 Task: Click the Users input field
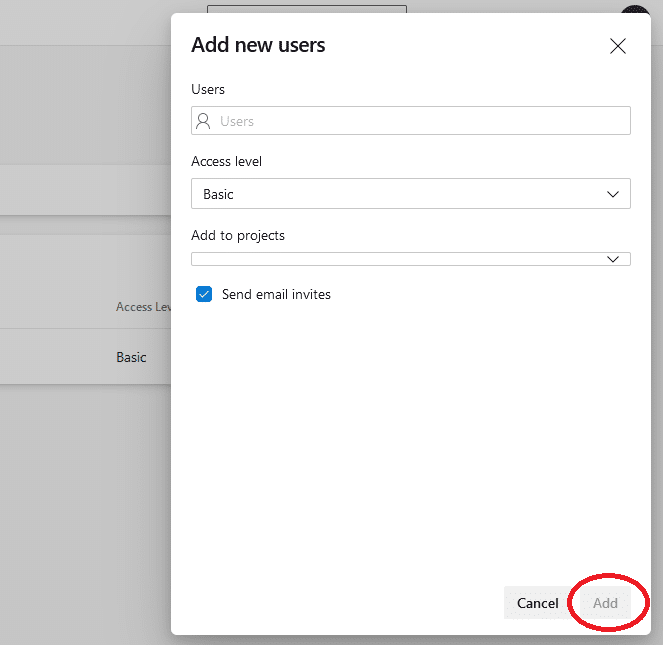pyautogui.click(x=411, y=121)
